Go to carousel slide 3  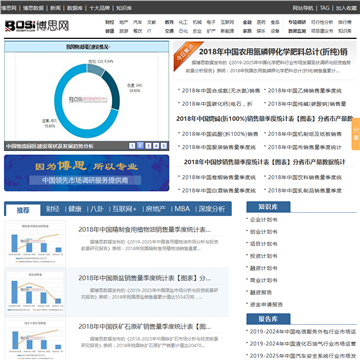coord(148,146)
